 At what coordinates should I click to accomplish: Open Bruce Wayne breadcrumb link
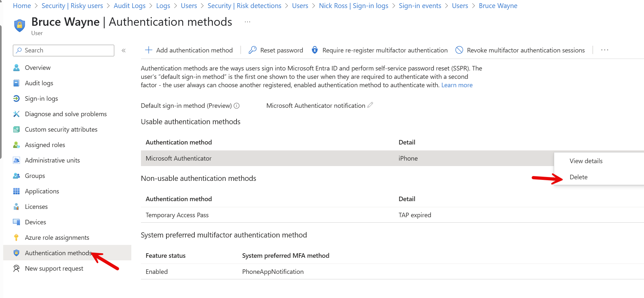[x=498, y=6]
